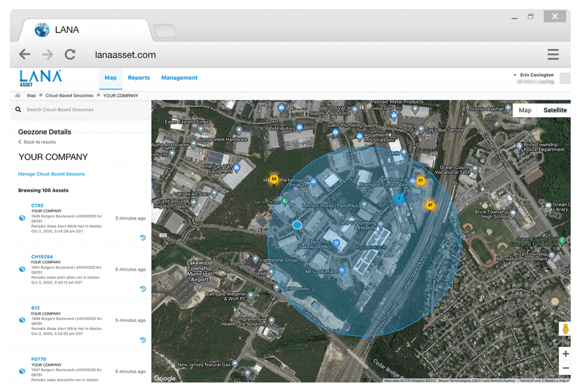Open the browser hamburger menu
Viewport: 583px width, 392px height.
pyautogui.click(x=553, y=54)
